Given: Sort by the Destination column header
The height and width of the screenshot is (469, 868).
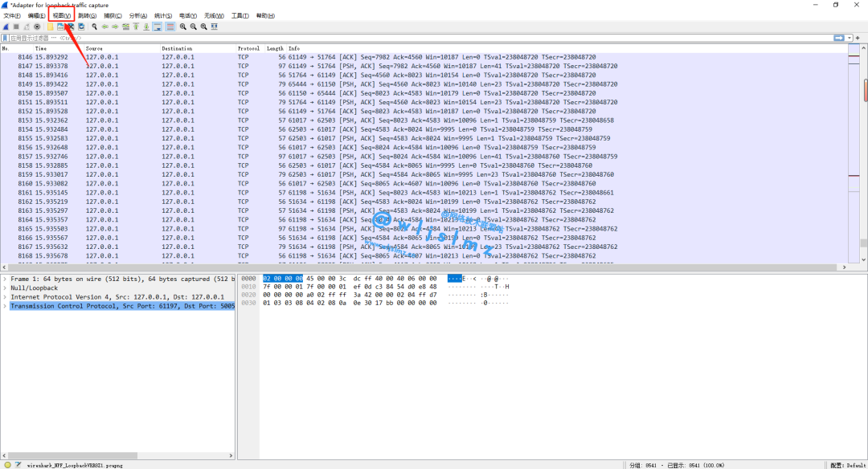Looking at the screenshot, I should 198,49.
